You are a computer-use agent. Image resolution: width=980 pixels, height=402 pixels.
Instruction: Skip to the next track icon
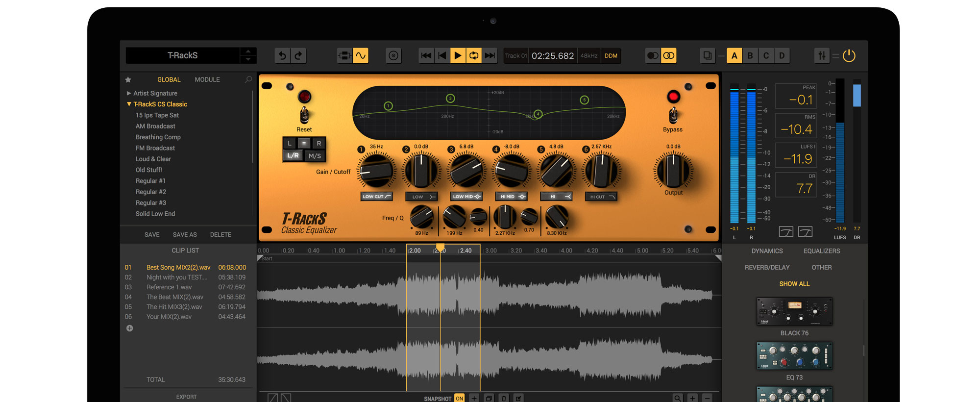point(490,56)
